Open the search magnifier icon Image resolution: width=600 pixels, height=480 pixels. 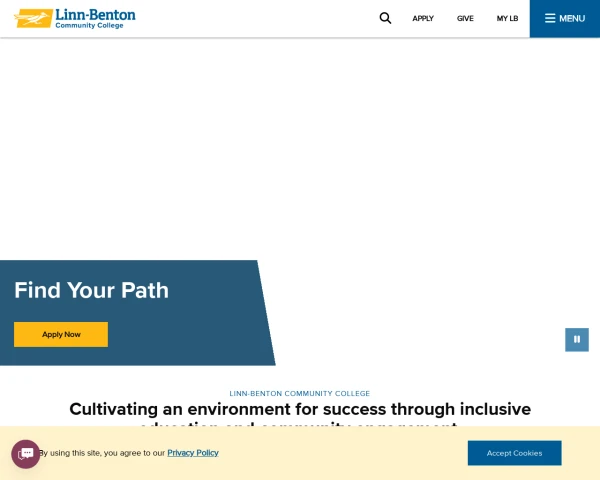coord(385,18)
